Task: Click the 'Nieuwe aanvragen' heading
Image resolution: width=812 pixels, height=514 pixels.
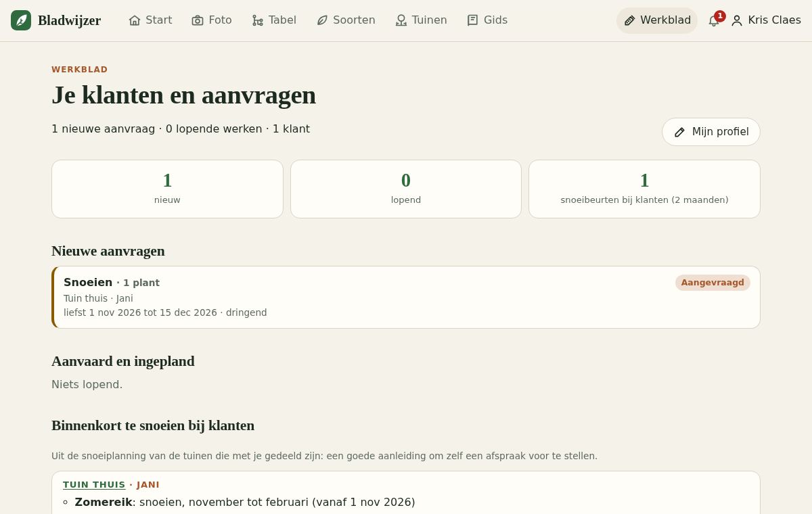Action: tap(108, 251)
